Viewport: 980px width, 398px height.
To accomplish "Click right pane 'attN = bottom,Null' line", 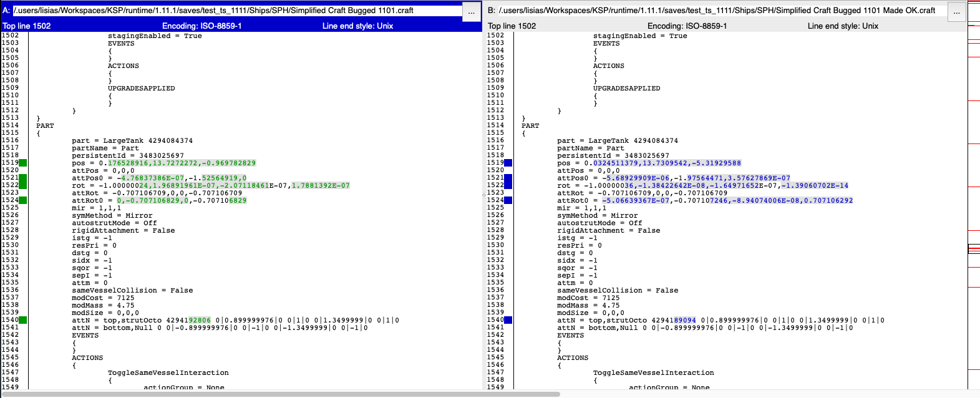I will [706, 328].
